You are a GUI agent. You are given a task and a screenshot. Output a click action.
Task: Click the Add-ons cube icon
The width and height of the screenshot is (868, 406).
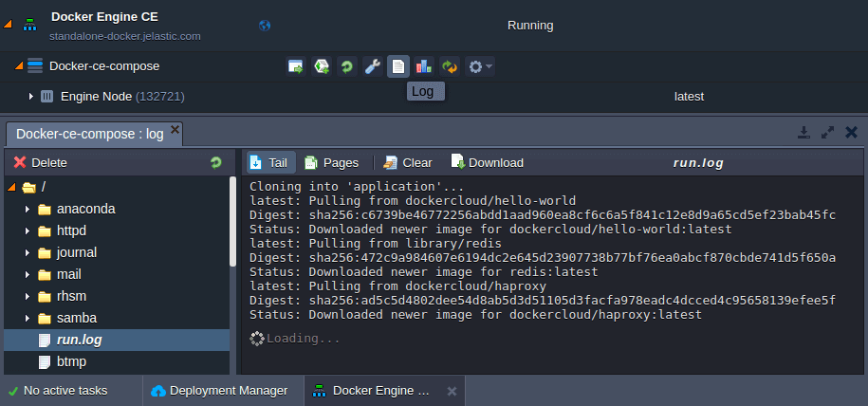[322, 66]
